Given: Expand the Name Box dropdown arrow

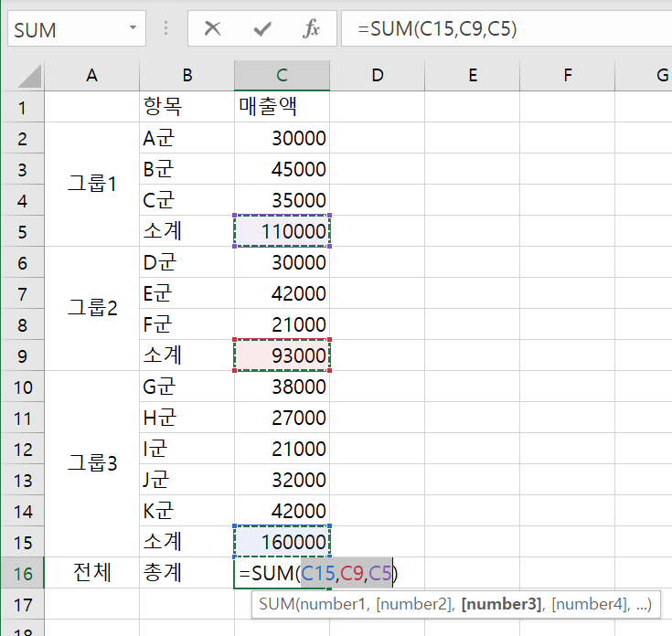Looking at the screenshot, I should 133,27.
